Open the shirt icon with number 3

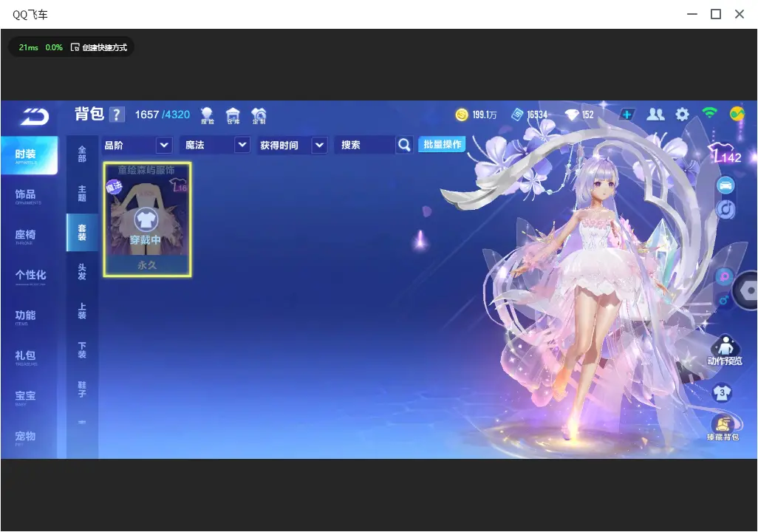point(723,392)
